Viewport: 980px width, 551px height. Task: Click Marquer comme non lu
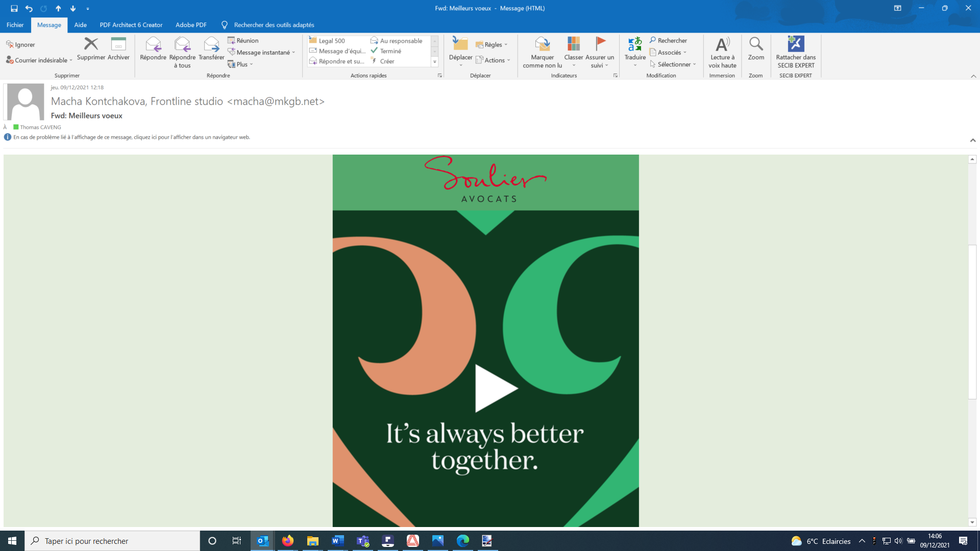(542, 52)
